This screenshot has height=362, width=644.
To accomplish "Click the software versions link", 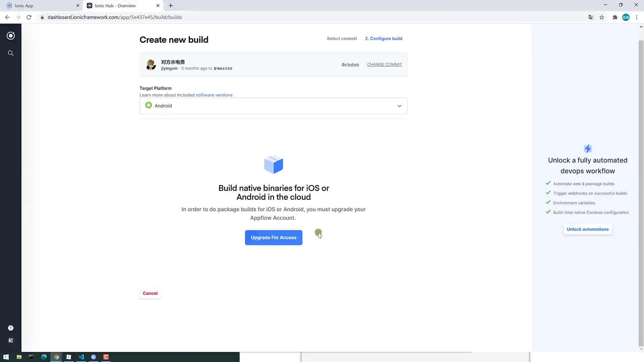I will (x=214, y=95).
